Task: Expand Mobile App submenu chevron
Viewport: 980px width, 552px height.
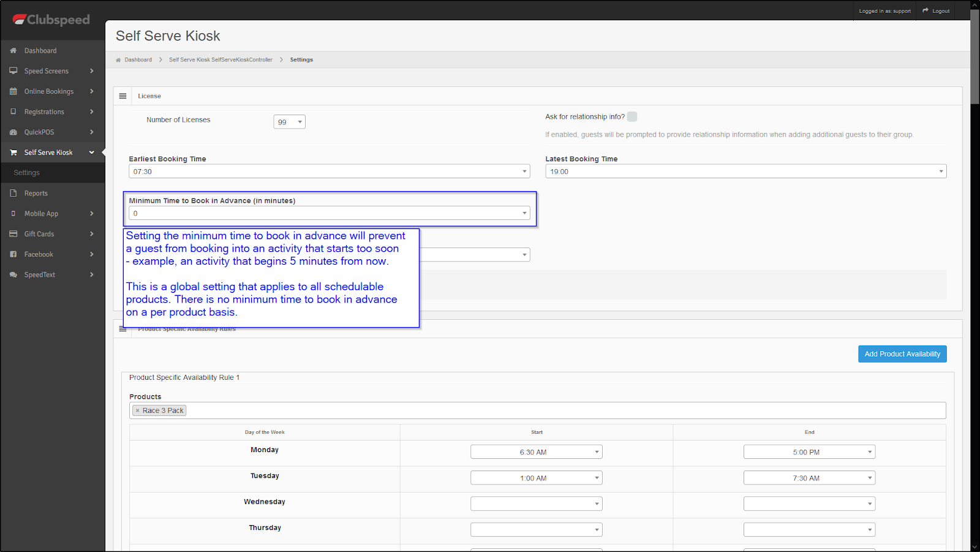Action: click(92, 214)
